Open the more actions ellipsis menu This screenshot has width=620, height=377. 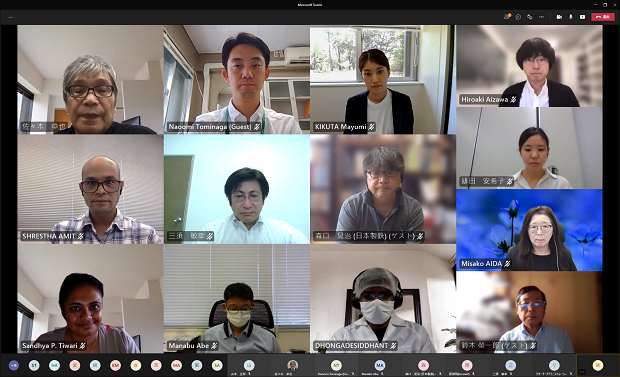pos(542,17)
